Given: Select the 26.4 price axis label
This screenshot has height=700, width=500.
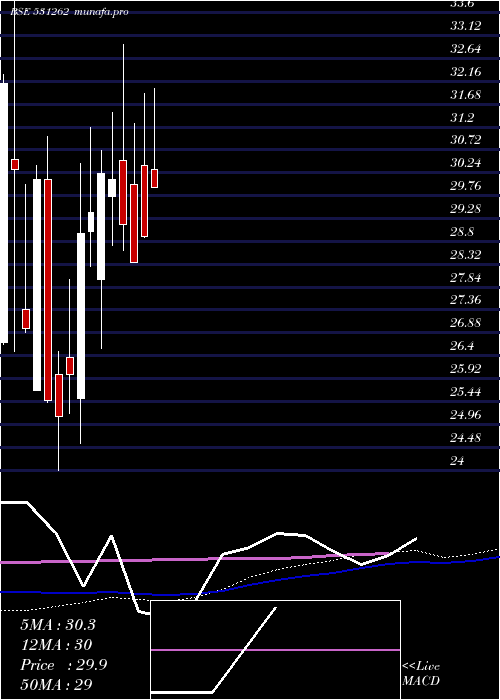Looking at the screenshot, I should (x=462, y=346).
